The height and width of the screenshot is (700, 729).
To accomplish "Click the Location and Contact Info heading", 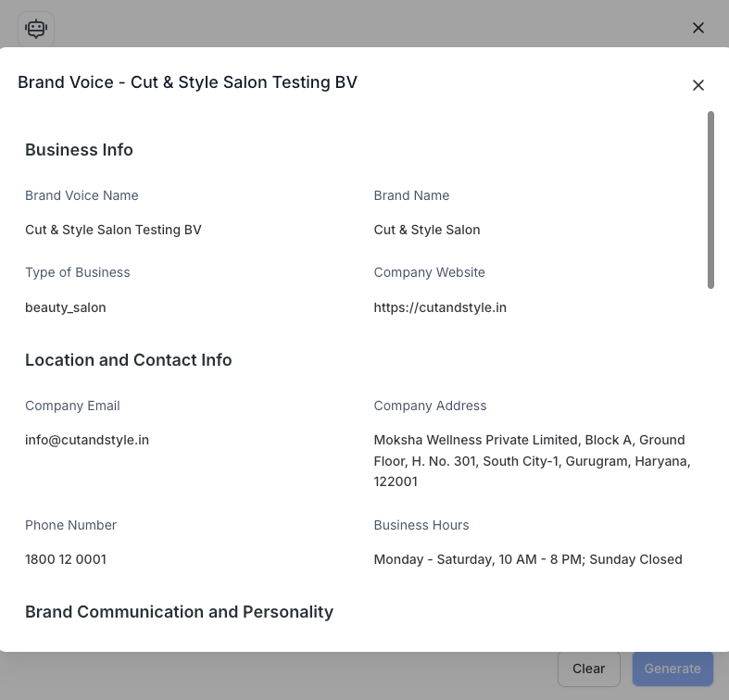I will pos(129,360).
